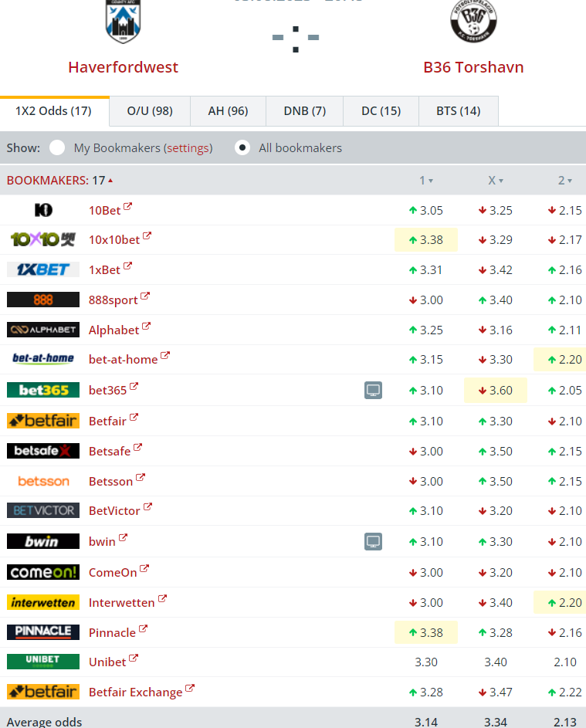586x728 pixels.
Task: Click the Haverfordwest team crest
Action: click(x=123, y=21)
